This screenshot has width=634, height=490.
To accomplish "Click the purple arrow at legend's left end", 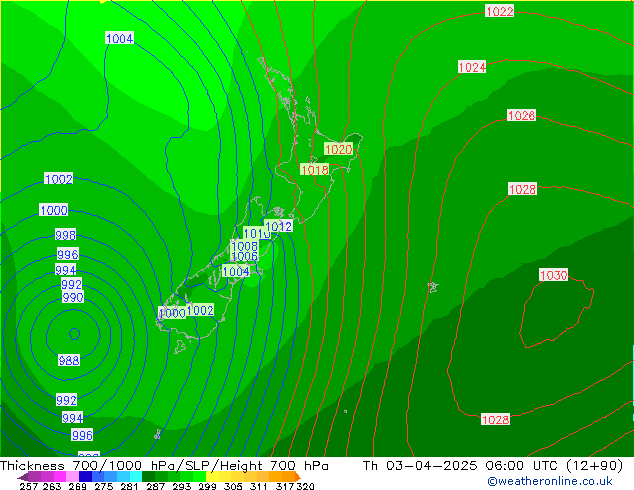I will coord(23,477).
